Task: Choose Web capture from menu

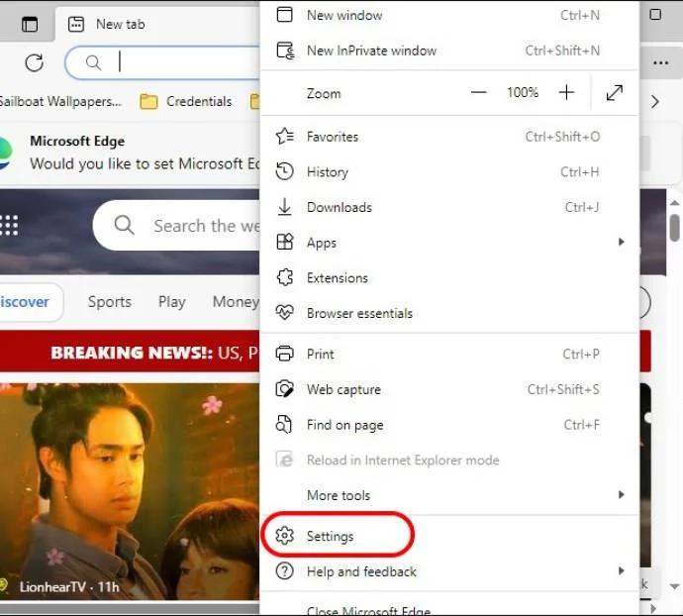Action: pos(449,389)
